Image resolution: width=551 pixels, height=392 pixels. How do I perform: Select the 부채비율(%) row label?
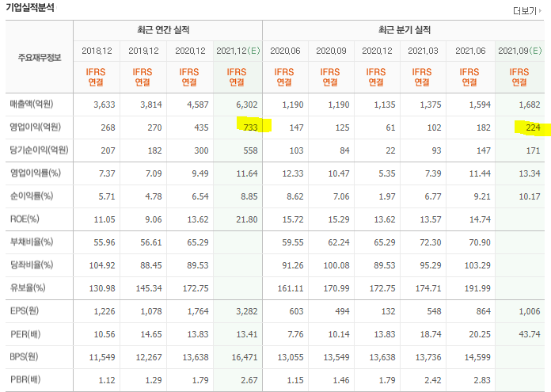tap(32, 242)
